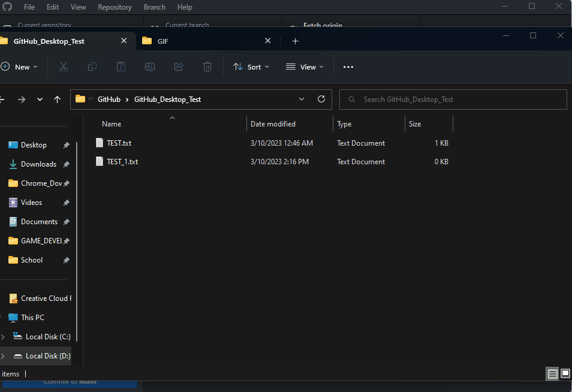
Task: Expand Local Disk (D:) tree node
Action: pos(3,356)
